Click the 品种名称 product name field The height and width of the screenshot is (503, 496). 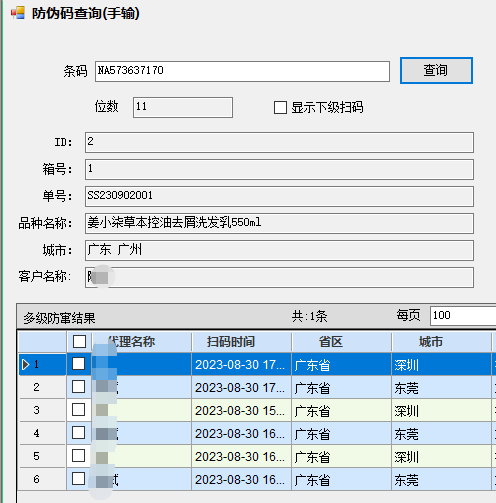pyautogui.click(x=279, y=223)
